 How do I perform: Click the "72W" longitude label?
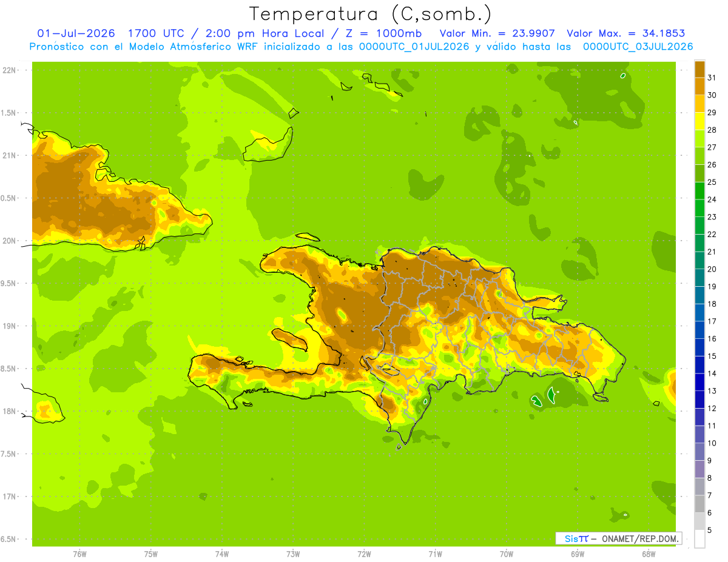364,554
